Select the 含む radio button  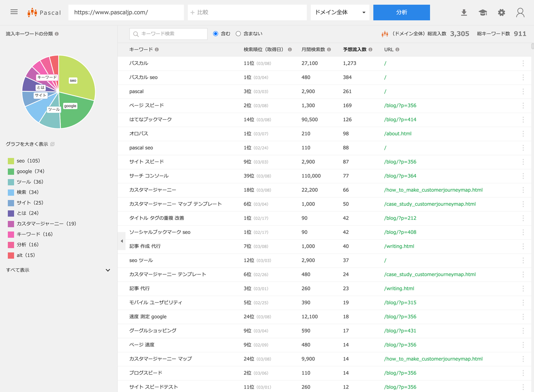point(216,34)
